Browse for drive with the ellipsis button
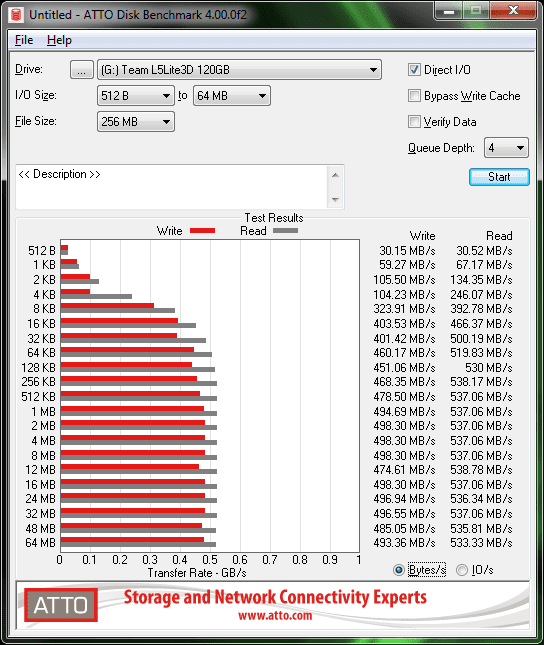This screenshot has width=544, height=645. [x=81, y=70]
